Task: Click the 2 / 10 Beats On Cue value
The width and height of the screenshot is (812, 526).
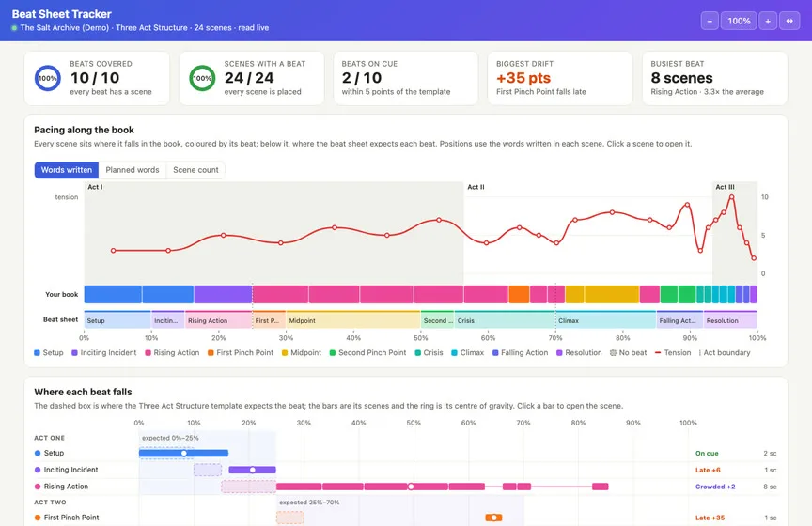Action: click(362, 78)
